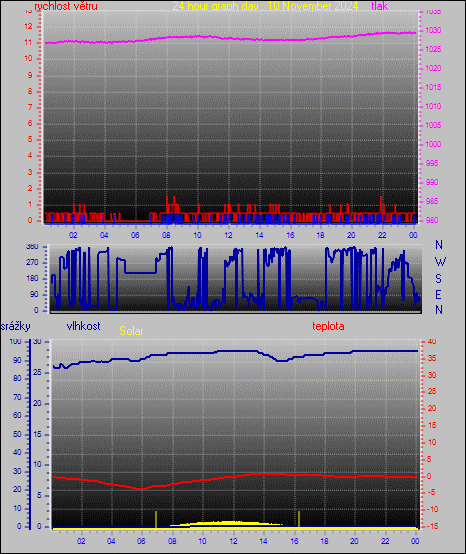Select the "srážky" rainfall label
Viewport: 466px width, 554px height.
pyautogui.click(x=15, y=326)
